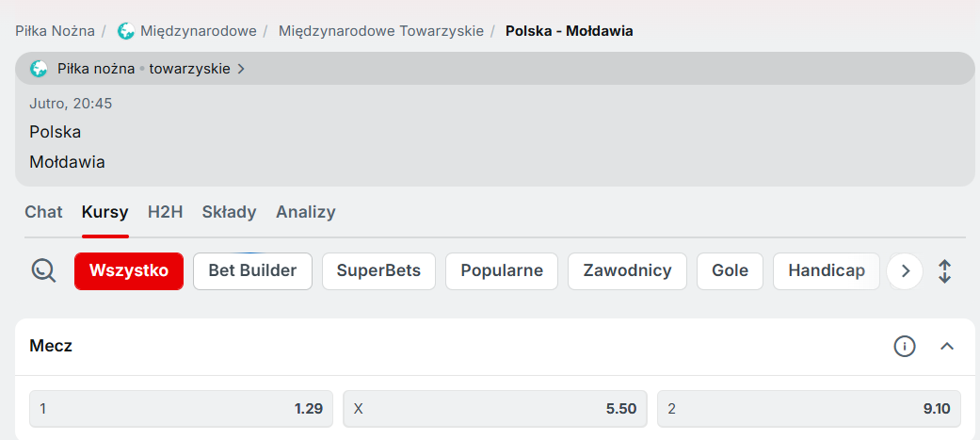Filter markets by Zawodnicy
This screenshot has height=440, width=980.
point(627,271)
